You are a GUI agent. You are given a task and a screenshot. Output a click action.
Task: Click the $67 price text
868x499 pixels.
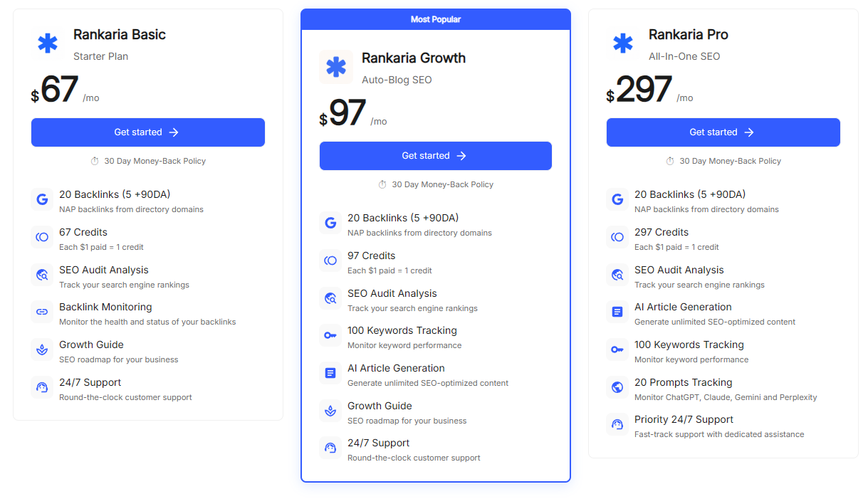[x=55, y=90]
